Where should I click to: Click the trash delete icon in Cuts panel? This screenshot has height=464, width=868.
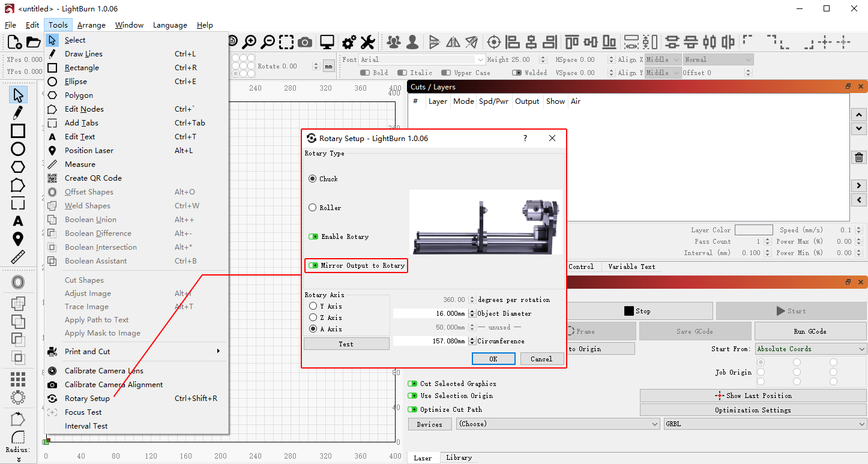pyautogui.click(x=859, y=158)
